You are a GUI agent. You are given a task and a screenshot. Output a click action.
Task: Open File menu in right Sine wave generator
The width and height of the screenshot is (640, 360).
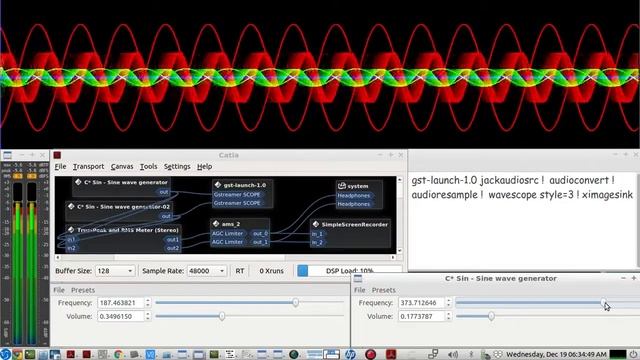point(360,290)
